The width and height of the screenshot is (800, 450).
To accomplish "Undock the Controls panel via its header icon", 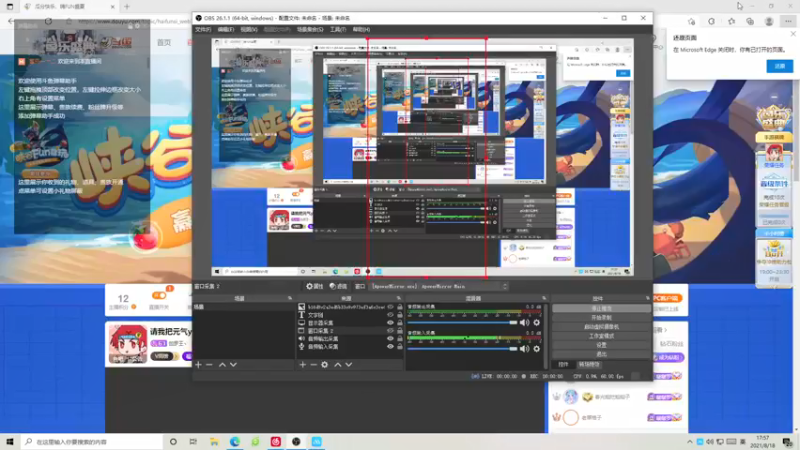I will (x=648, y=298).
